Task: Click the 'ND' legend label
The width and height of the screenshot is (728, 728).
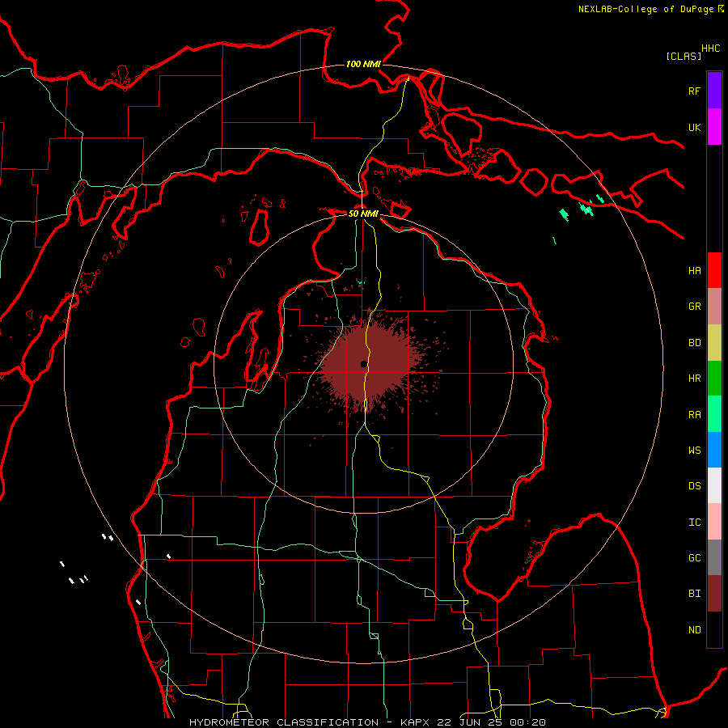Action: (x=694, y=630)
